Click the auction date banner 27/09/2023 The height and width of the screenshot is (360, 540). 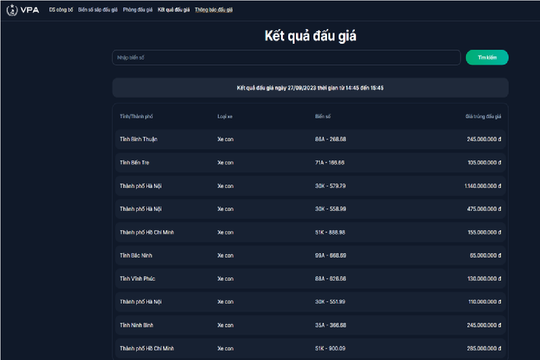[x=310, y=88]
